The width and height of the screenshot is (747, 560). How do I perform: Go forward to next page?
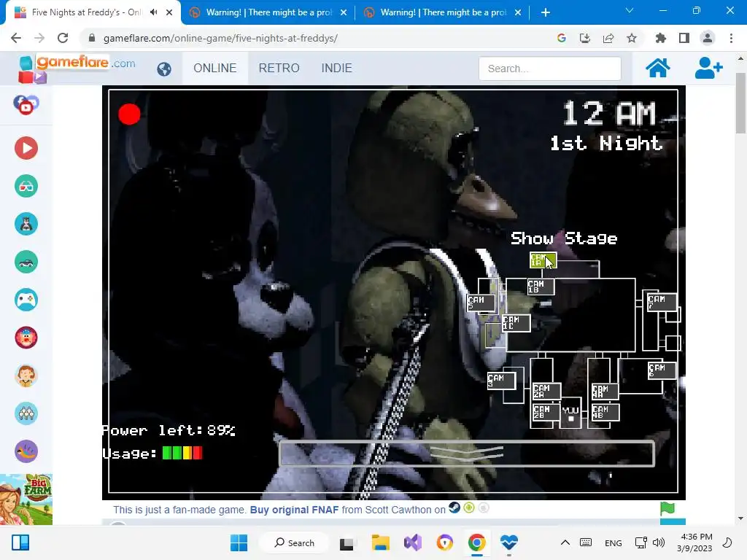pyautogui.click(x=39, y=38)
